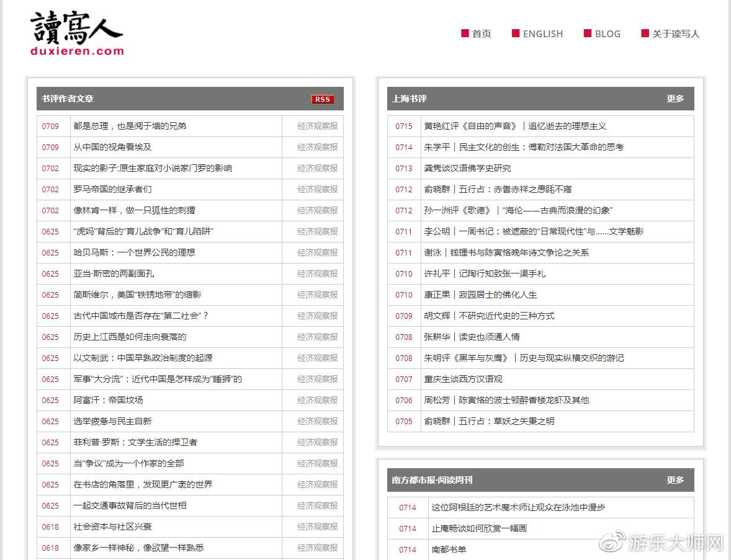This screenshot has width=731, height=560.
Task: Open the BLOG navigation item
Action: tap(602, 33)
